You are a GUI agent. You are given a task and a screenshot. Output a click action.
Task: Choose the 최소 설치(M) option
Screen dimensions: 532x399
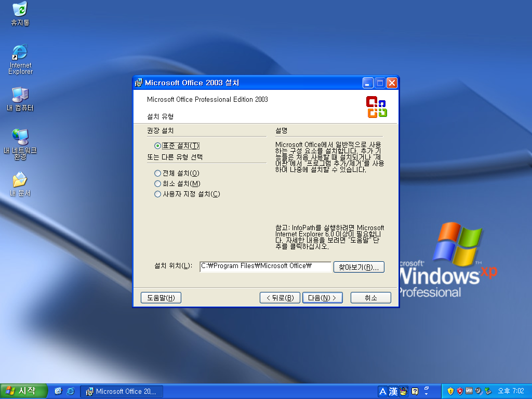click(x=177, y=183)
